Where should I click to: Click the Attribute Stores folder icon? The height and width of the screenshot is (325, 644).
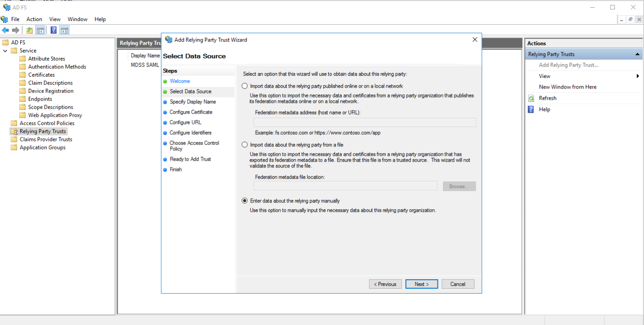22,59
